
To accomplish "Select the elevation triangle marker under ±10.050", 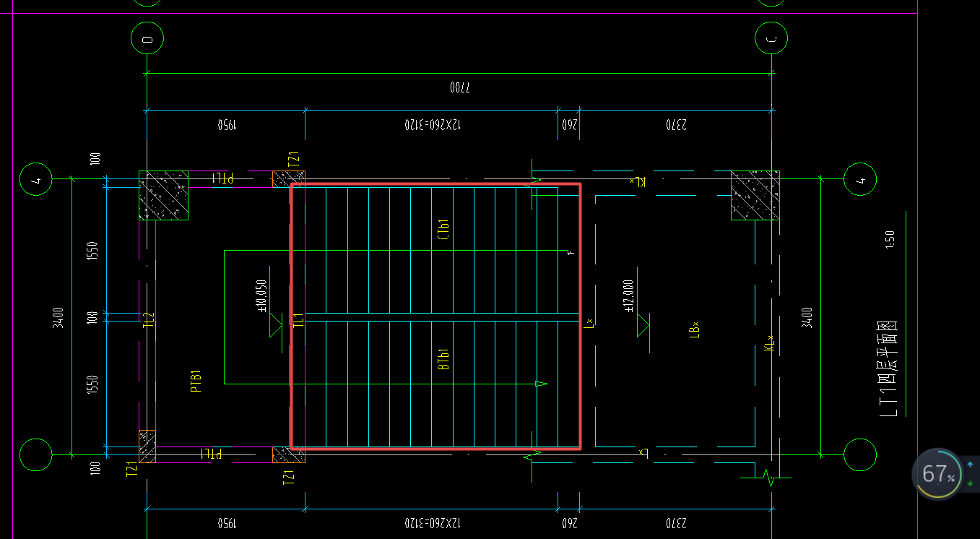I will coord(277,325).
